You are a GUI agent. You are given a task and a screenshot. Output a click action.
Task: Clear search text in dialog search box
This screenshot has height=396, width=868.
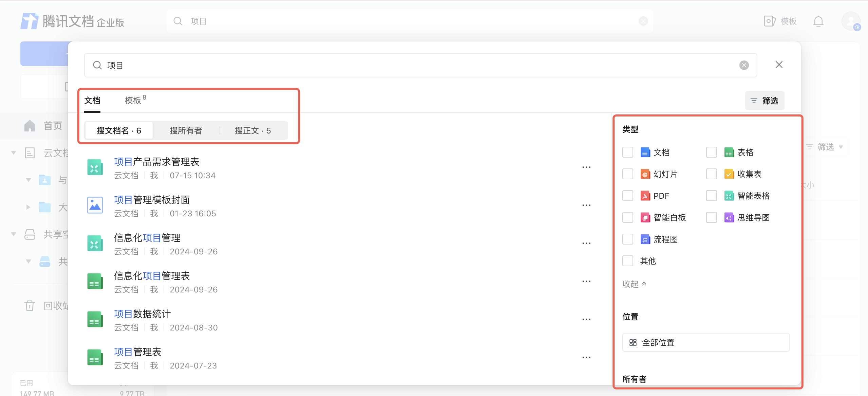[744, 65]
